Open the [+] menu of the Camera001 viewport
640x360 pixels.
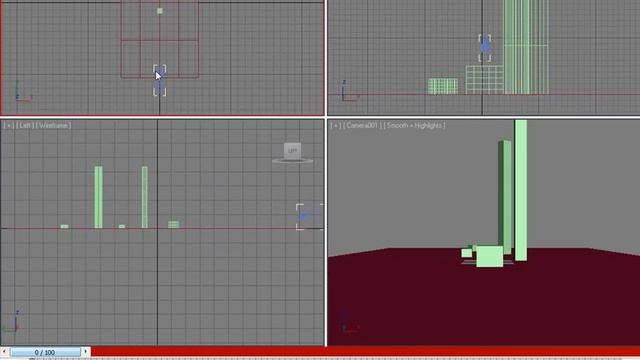[x=336, y=125]
